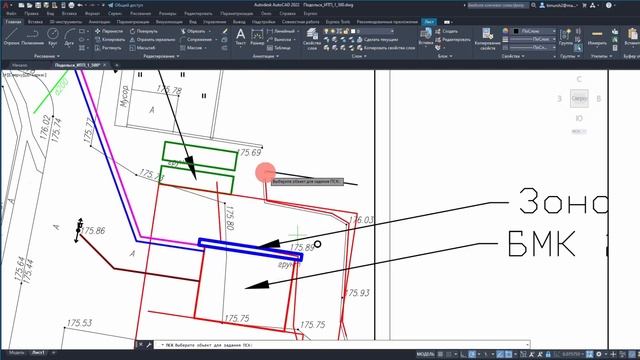The image size is (640, 360).
Task: Click the Mirror (Отразить зеркально) command
Action: (x=152, y=40)
